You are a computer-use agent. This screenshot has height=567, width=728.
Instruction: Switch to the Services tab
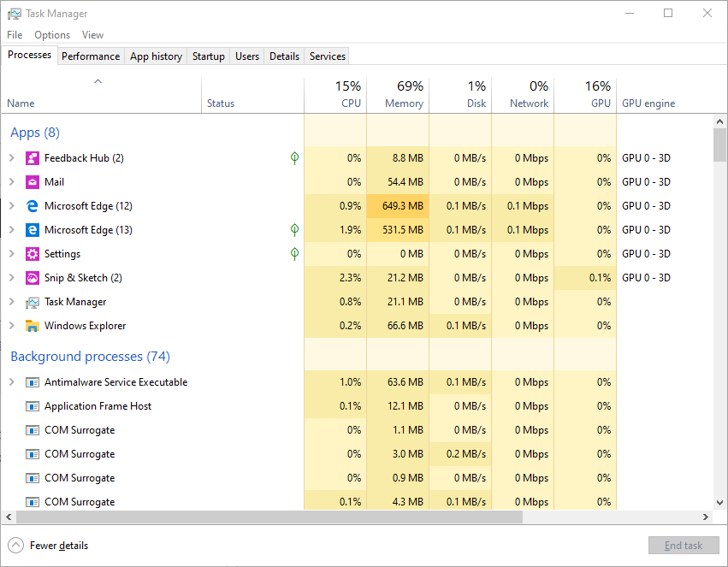(x=328, y=56)
